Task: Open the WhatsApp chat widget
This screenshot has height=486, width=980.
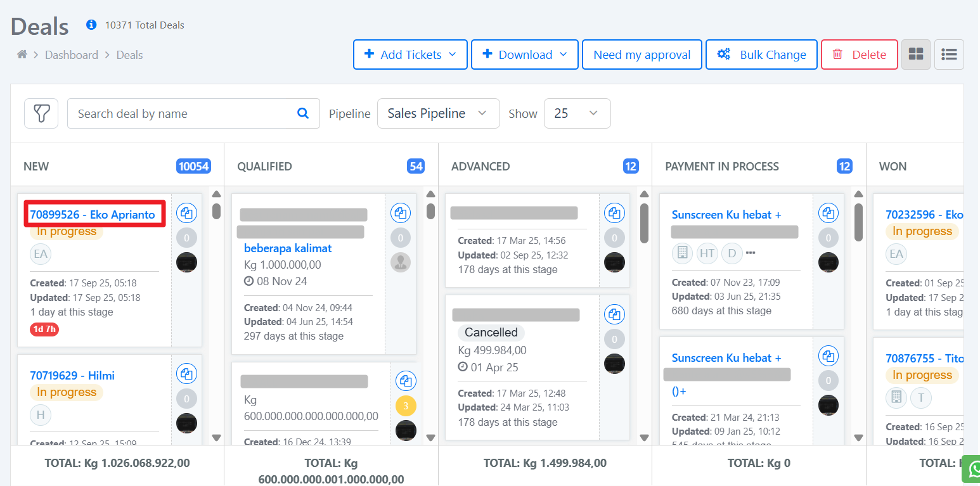Action: pyautogui.click(x=972, y=469)
